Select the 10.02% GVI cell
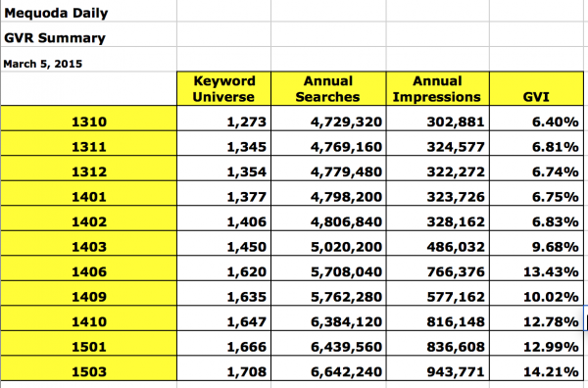 (537, 293)
